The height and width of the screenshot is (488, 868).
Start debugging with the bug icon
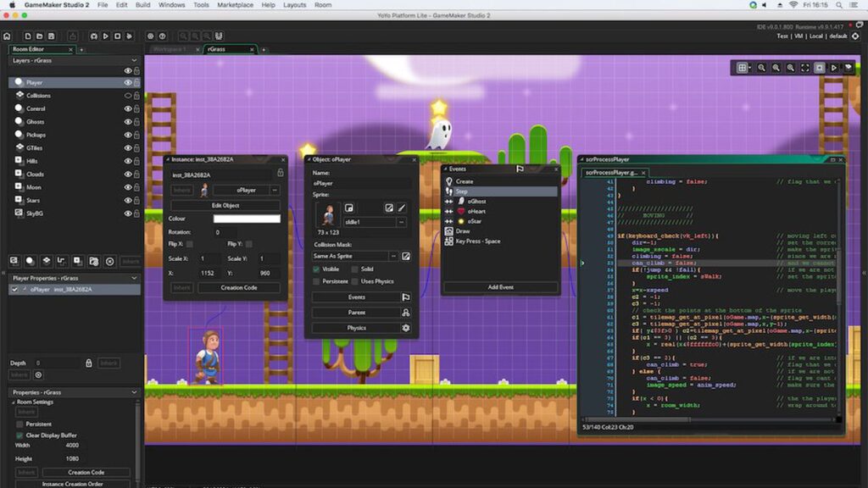[93, 36]
